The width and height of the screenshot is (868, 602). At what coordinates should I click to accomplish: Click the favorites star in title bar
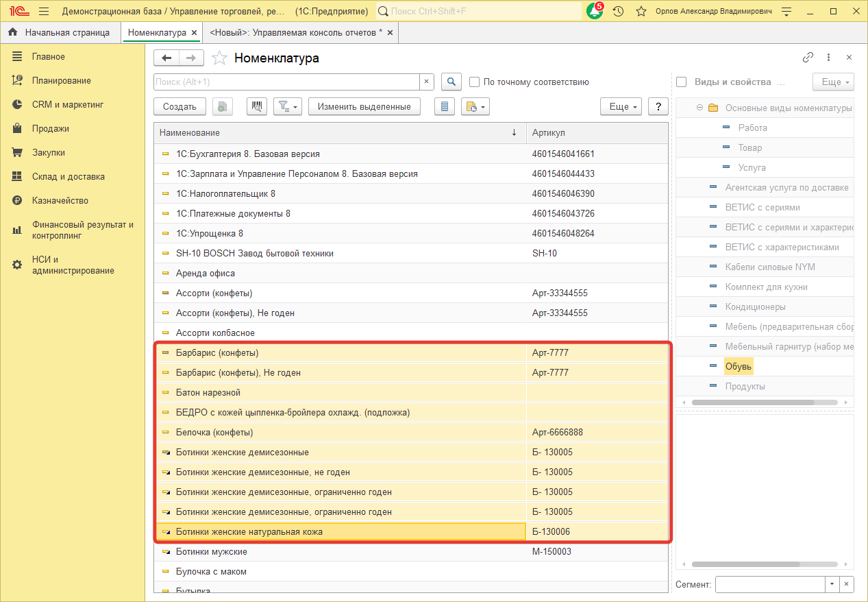coord(641,12)
